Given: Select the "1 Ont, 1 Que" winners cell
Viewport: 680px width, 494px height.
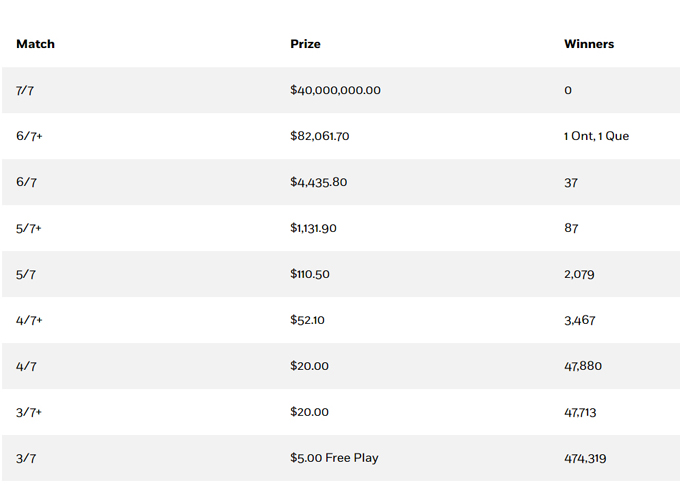Looking at the screenshot, I should pyautogui.click(x=596, y=137).
